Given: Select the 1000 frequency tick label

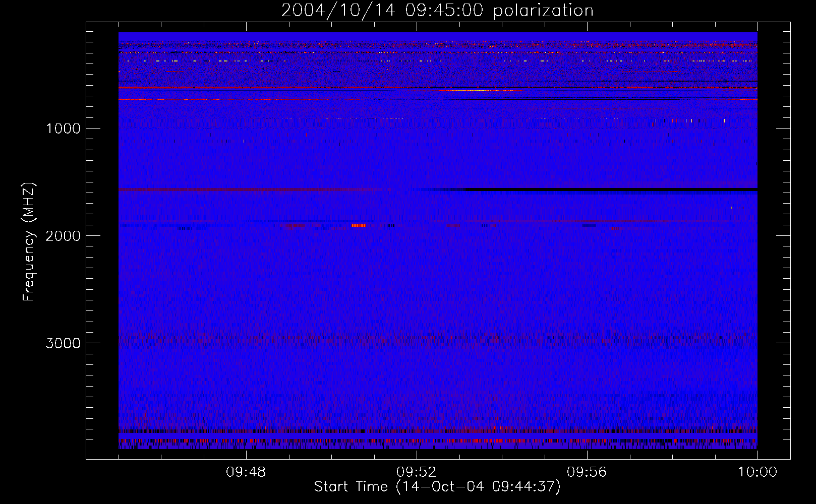Looking at the screenshot, I should click(63, 129).
